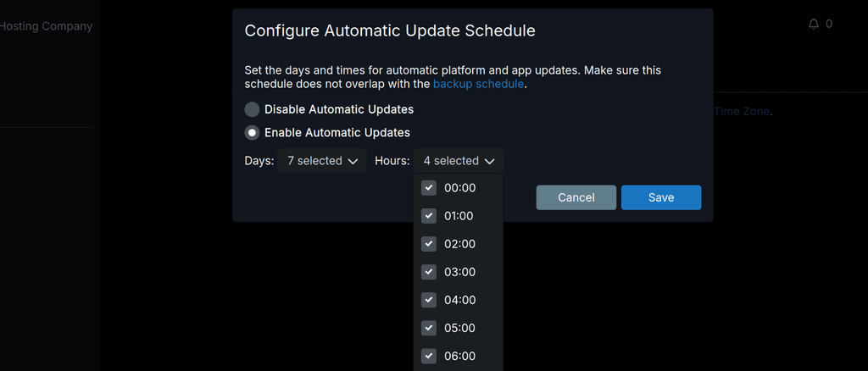Uncheck the 04:00 hour checkbox
The image size is (868, 371).
[429, 300]
